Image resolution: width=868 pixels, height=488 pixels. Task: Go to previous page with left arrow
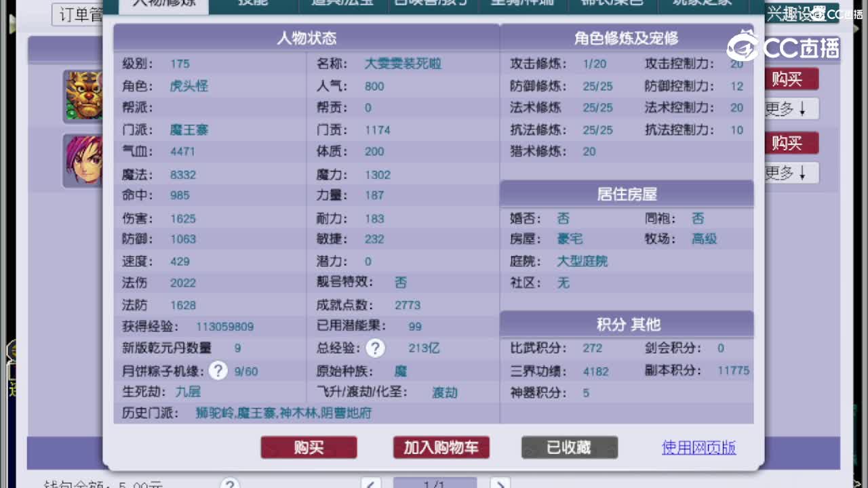coord(371,483)
